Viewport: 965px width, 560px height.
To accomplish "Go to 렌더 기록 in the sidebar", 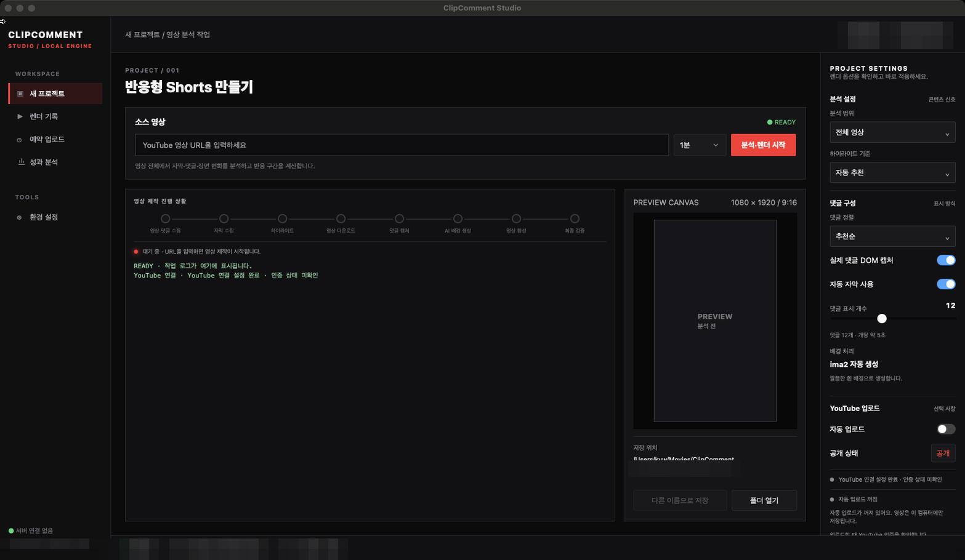I will click(x=55, y=116).
